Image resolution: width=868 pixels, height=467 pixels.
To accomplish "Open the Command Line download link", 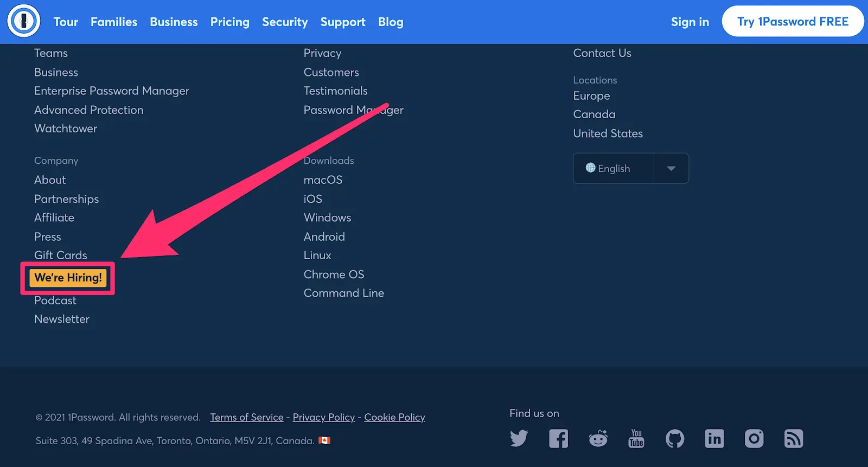I will click(x=344, y=293).
